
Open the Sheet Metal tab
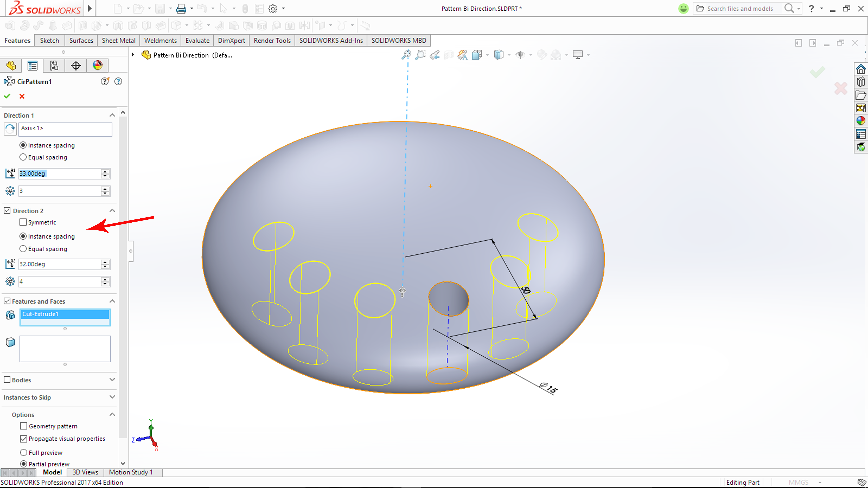point(119,40)
